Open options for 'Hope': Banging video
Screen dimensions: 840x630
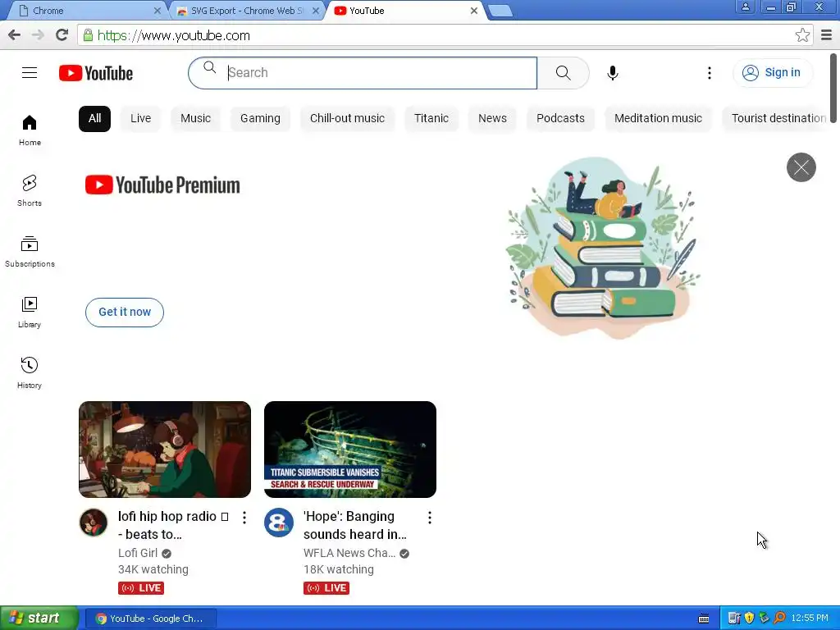430,518
